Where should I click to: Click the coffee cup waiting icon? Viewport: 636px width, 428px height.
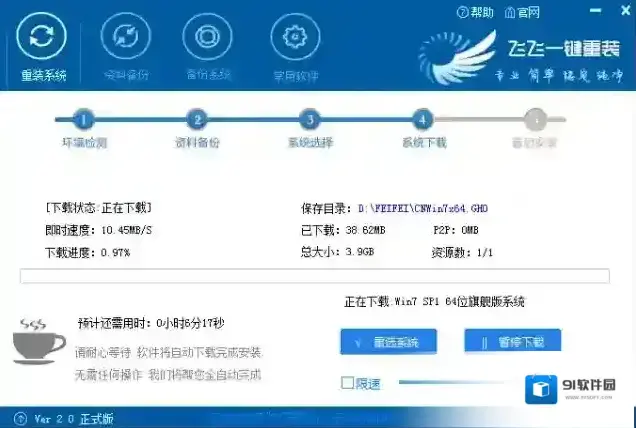pyautogui.click(x=39, y=343)
